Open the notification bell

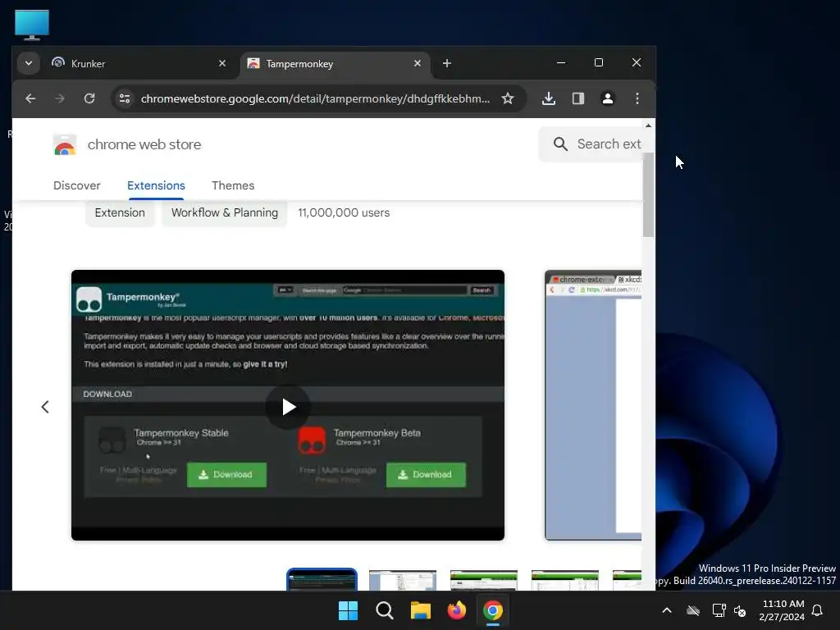click(x=818, y=610)
